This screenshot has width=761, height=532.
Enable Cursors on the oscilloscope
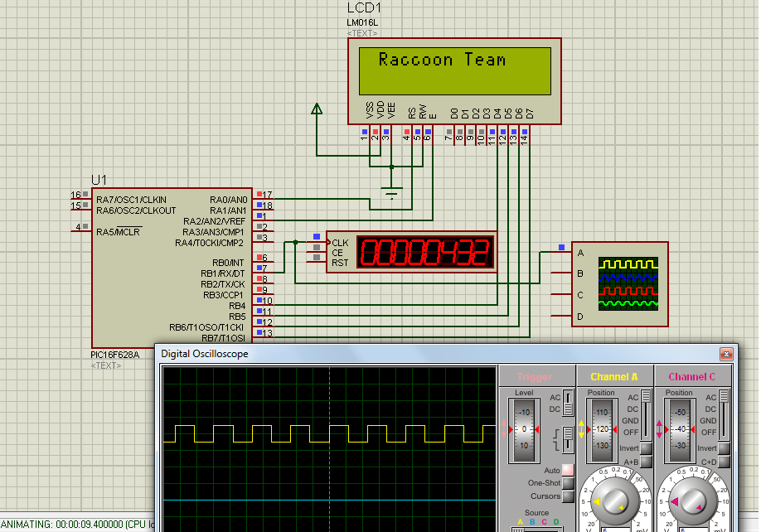tap(566, 496)
